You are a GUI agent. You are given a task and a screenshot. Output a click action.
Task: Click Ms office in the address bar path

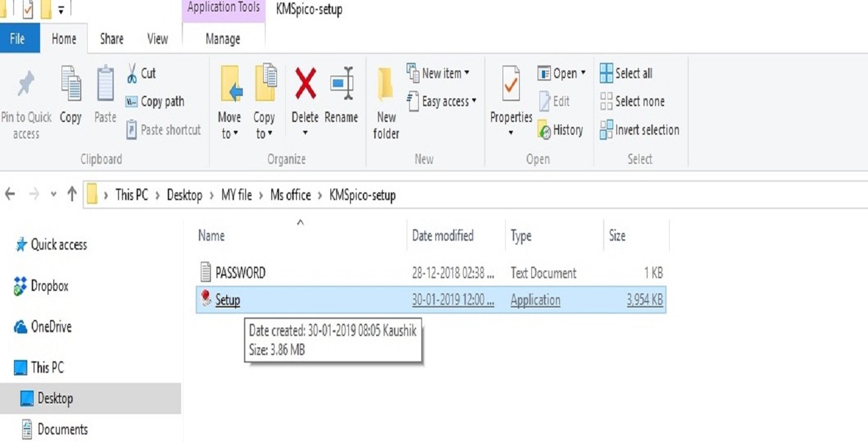tap(290, 195)
